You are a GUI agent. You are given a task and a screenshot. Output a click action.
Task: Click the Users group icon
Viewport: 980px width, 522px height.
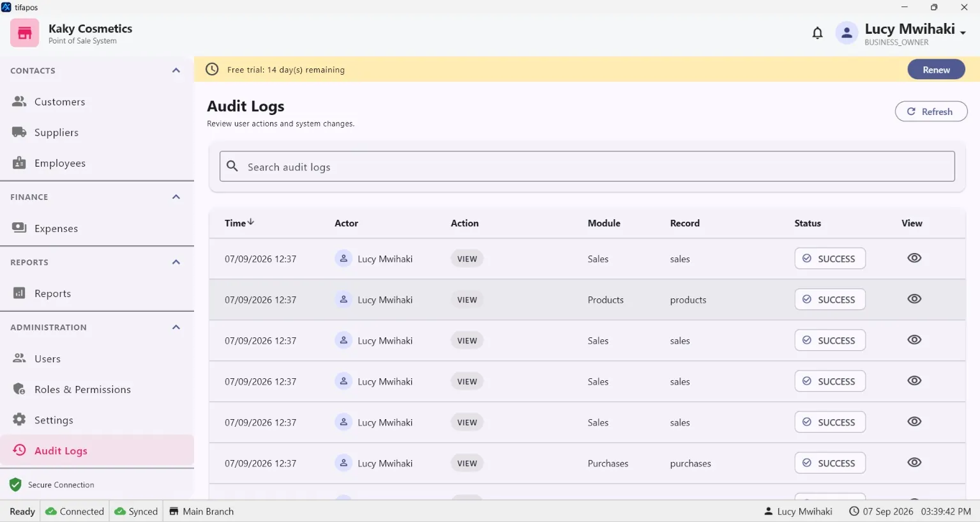(x=20, y=358)
